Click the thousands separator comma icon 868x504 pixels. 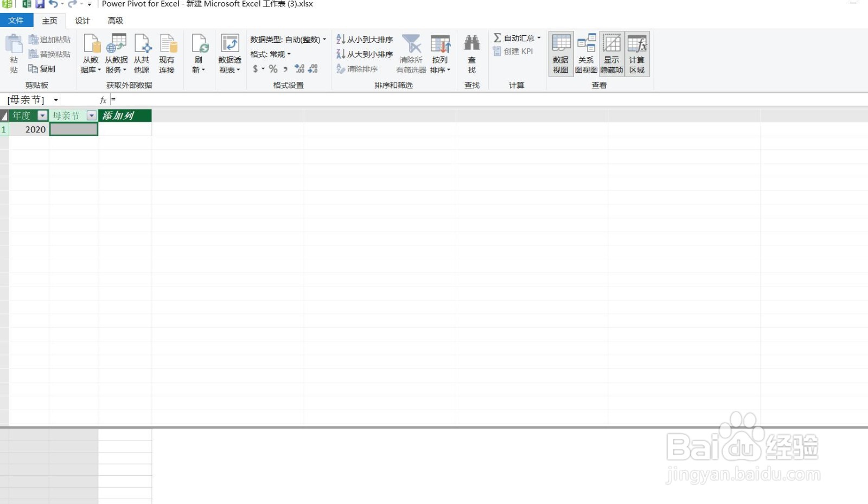[x=285, y=69]
